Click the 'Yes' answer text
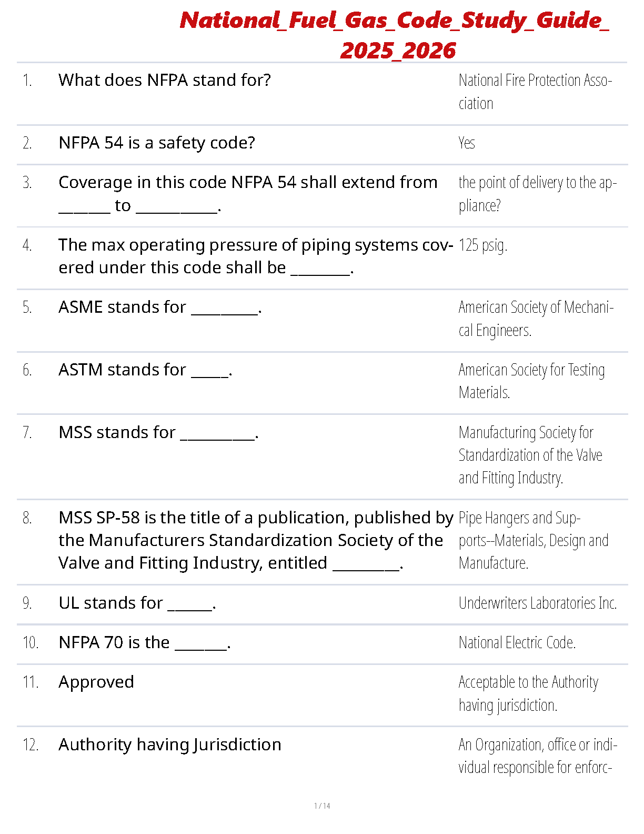Image resolution: width=644 pixels, height=834 pixels. 467,143
